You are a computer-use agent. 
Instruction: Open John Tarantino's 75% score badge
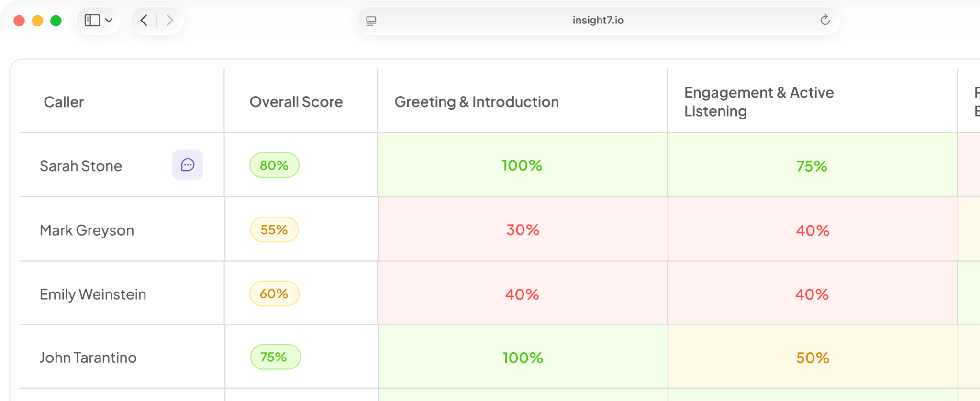coord(275,357)
